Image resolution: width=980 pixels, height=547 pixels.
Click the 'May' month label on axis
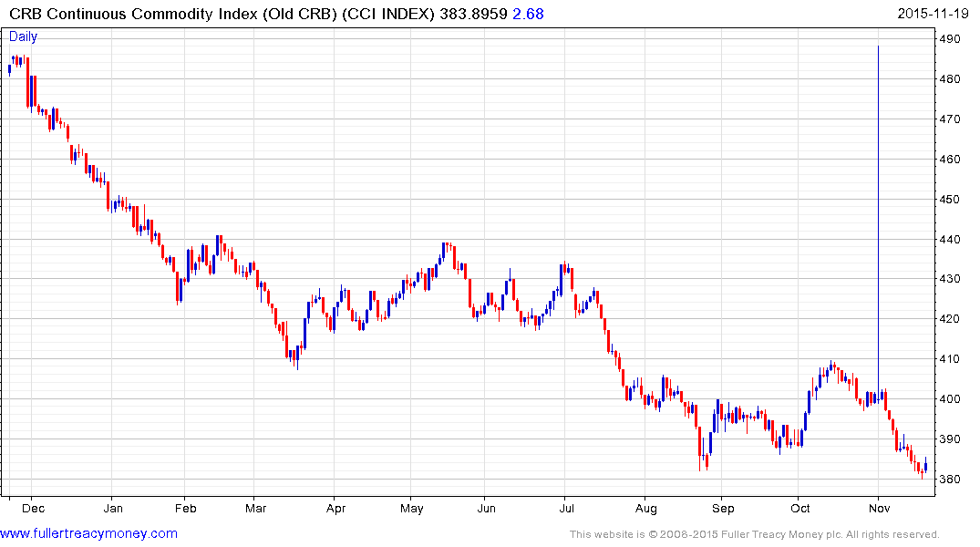tap(412, 508)
